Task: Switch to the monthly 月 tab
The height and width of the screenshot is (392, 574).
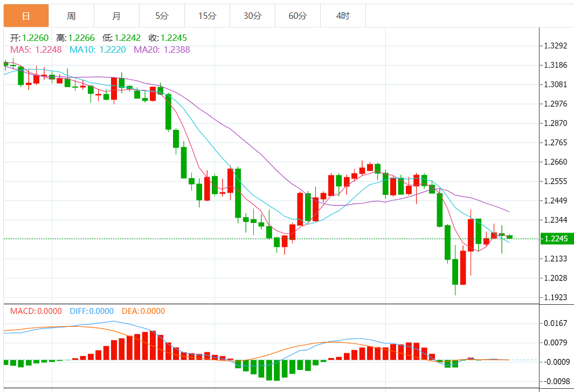Action: tap(116, 16)
